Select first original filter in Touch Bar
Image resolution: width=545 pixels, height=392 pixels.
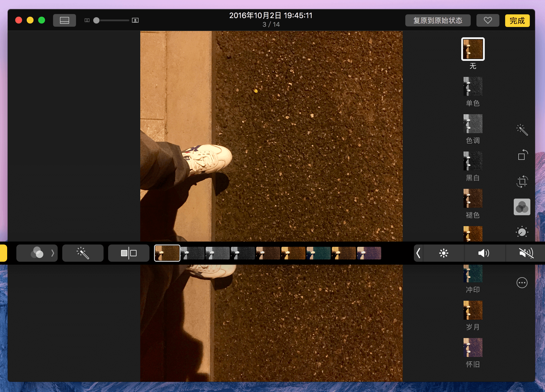point(167,253)
